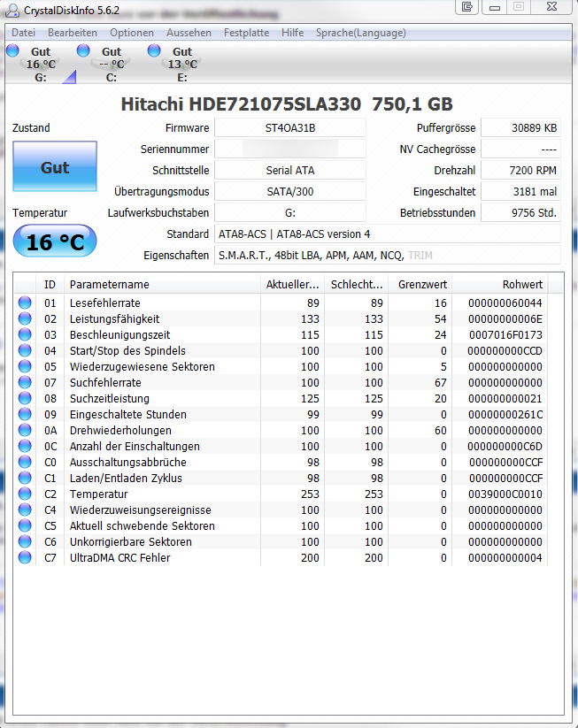Viewport: 578px width, 728px height.
Task: Click the Parametername column header
Action: point(162,285)
